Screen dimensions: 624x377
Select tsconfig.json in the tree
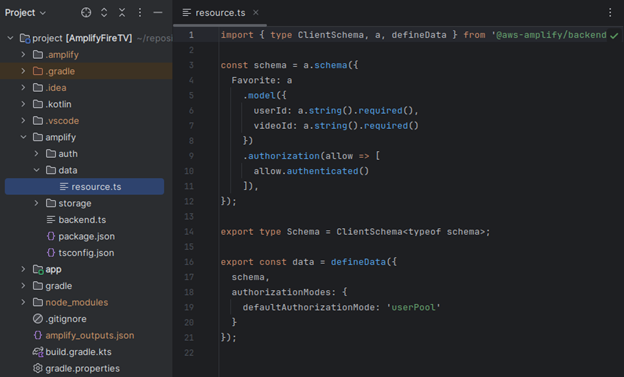[x=86, y=253]
